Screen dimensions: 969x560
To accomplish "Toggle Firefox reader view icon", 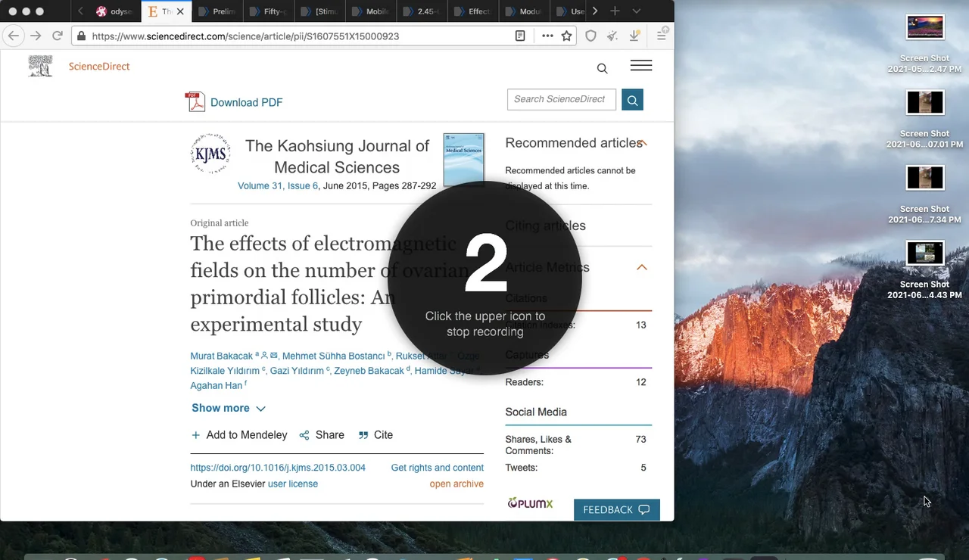I will point(520,36).
